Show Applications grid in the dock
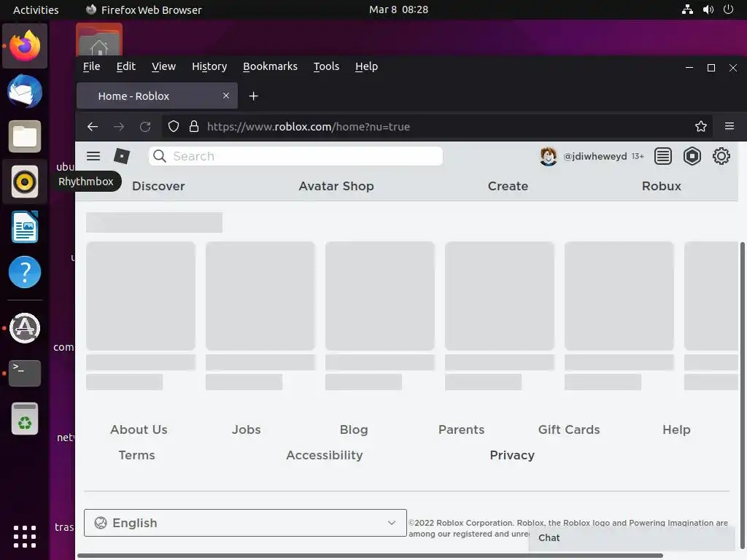The image size is (747, 560). point(25,537)
